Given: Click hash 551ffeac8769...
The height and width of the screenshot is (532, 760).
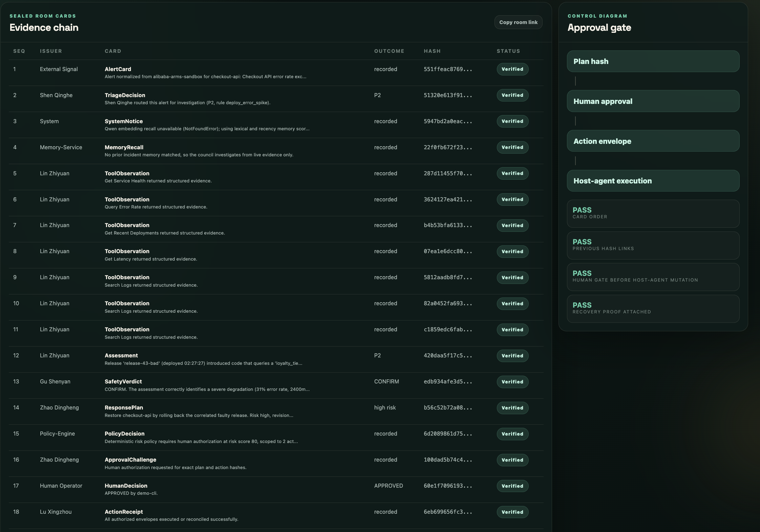Looking at the screenshot, I should click(448, 69).
